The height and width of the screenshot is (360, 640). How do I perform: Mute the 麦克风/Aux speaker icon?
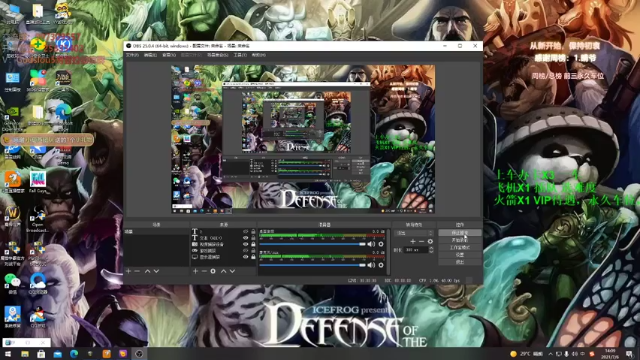point(371,265)
